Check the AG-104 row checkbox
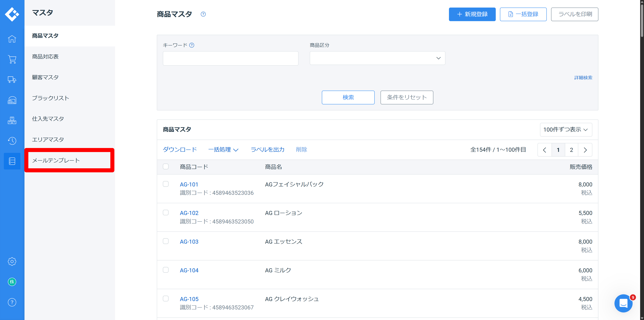This screenshot has width=644, height=320. [x=166, y=270]
